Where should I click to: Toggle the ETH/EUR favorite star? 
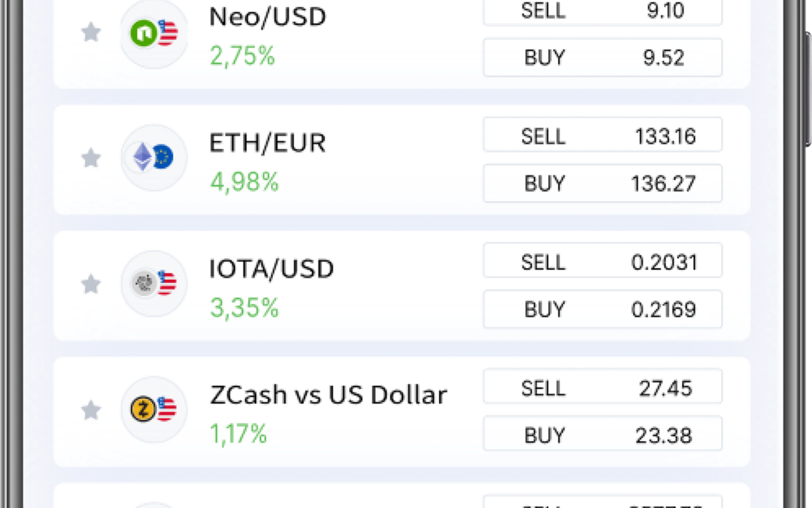coord(91,158)
